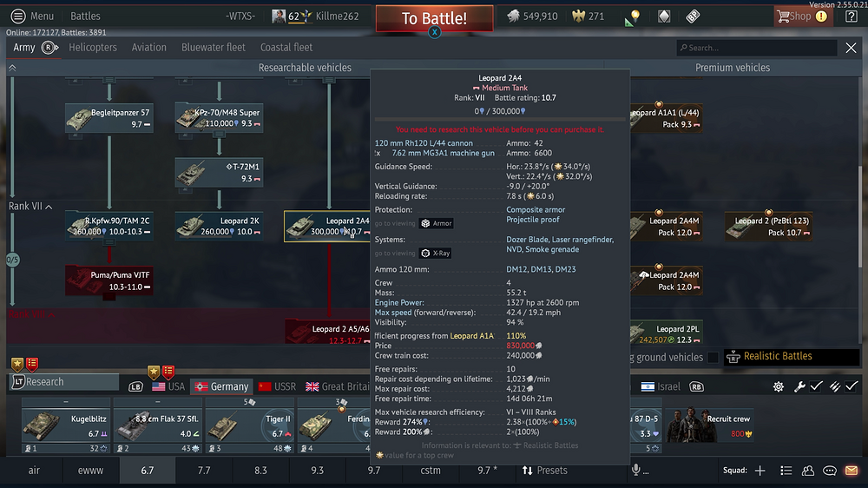Open the Shop cart button
The image size is (868, 488).
(794, 16)
